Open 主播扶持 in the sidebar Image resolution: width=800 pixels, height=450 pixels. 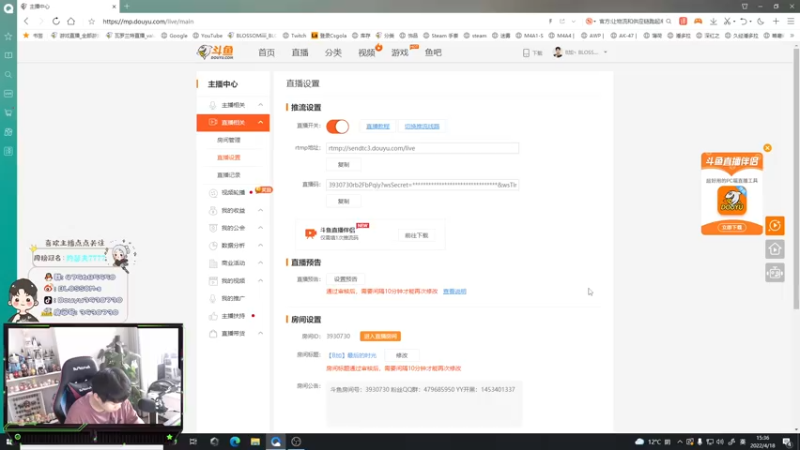233,316
